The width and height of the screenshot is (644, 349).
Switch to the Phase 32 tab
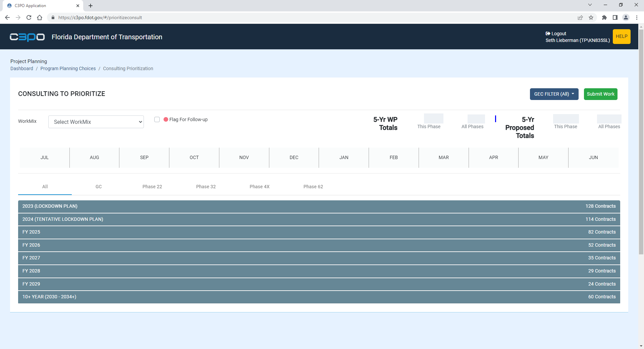(206, 187)
